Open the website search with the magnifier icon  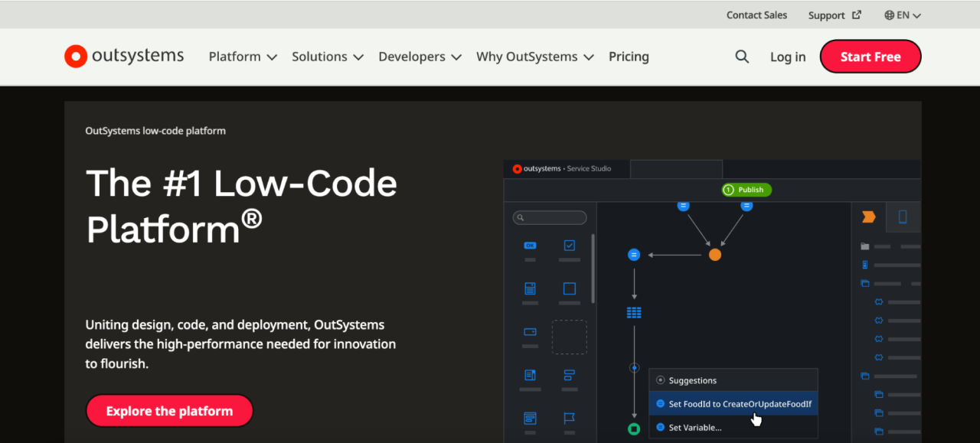click(x=741, y=56)
